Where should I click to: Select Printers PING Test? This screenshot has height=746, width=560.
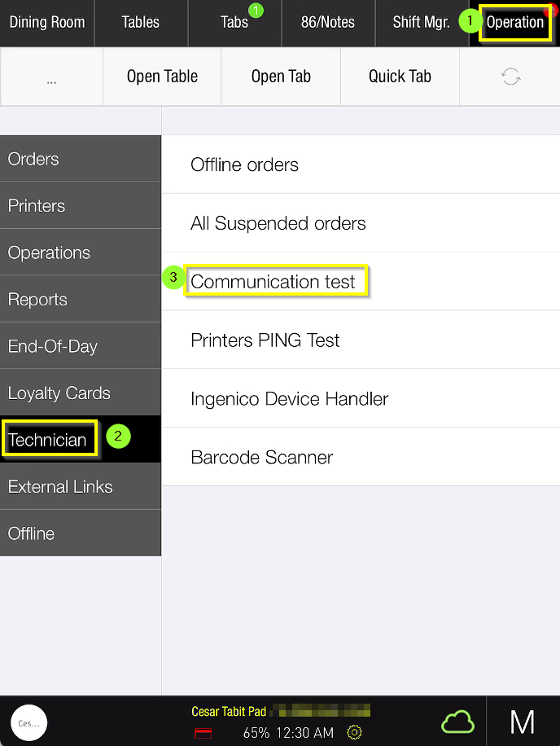pyautogui.click(x=265, y=340)
